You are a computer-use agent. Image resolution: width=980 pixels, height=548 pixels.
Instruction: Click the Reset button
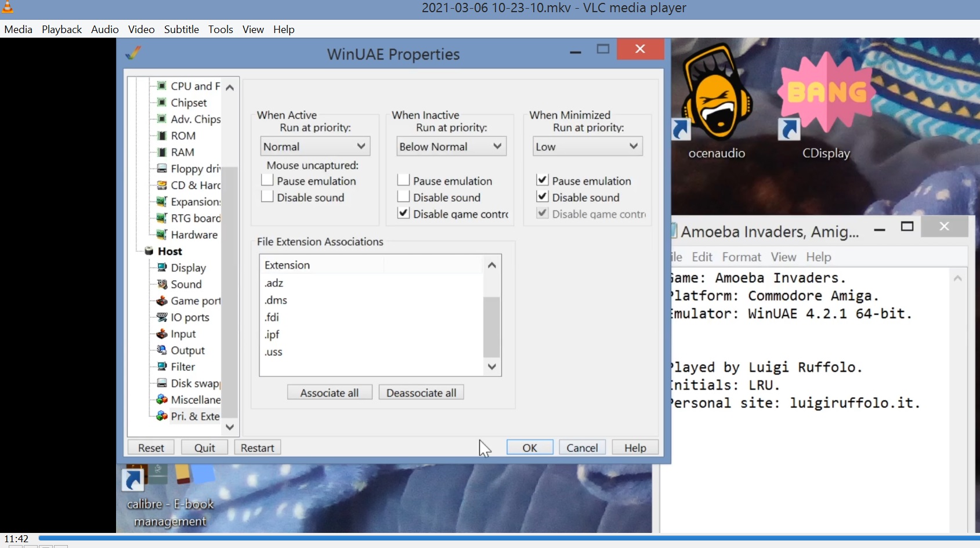(x=151, y=447)
